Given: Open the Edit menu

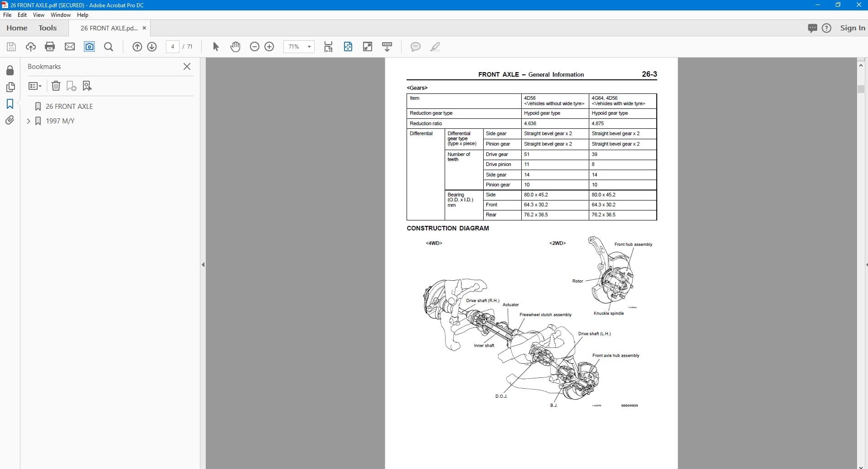Looking at the screenshot, I should pos(22,15).
